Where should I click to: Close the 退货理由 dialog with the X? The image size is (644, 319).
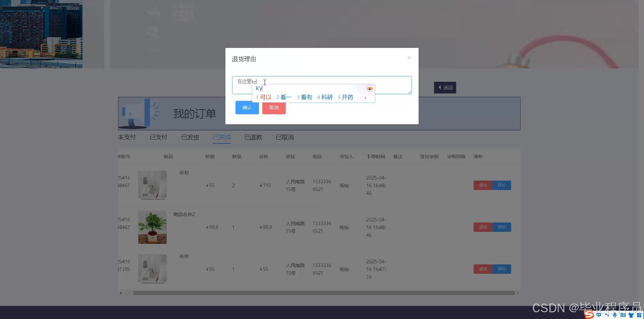click(409, 58)
